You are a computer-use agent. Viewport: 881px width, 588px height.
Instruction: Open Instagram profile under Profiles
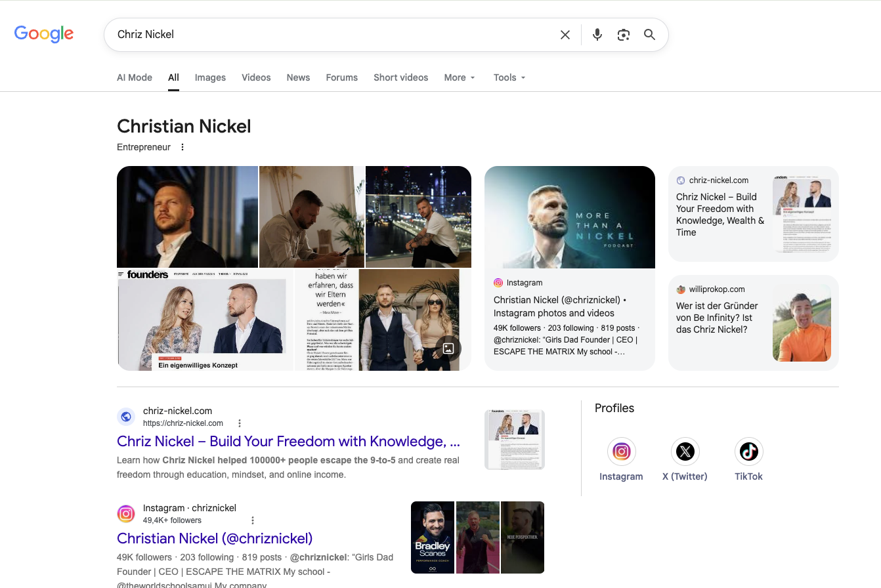[621, 459]
